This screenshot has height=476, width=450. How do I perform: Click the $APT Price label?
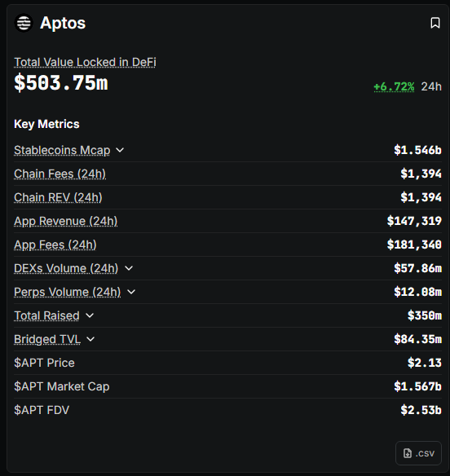44,363
